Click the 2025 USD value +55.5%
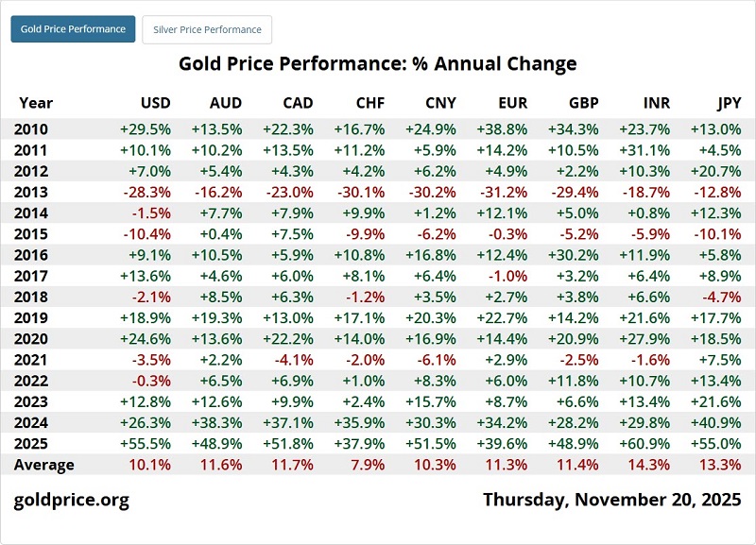The image size is (756, 545). click(145, 443)
